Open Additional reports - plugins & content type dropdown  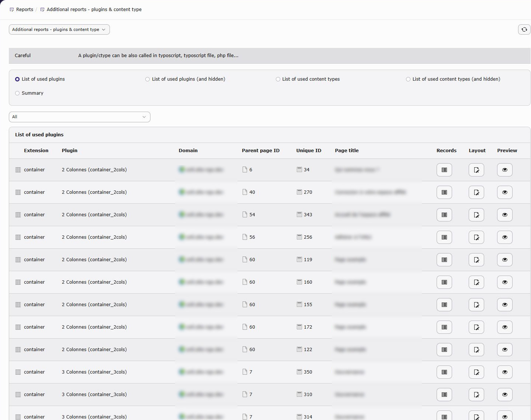(x=59, y=29)
